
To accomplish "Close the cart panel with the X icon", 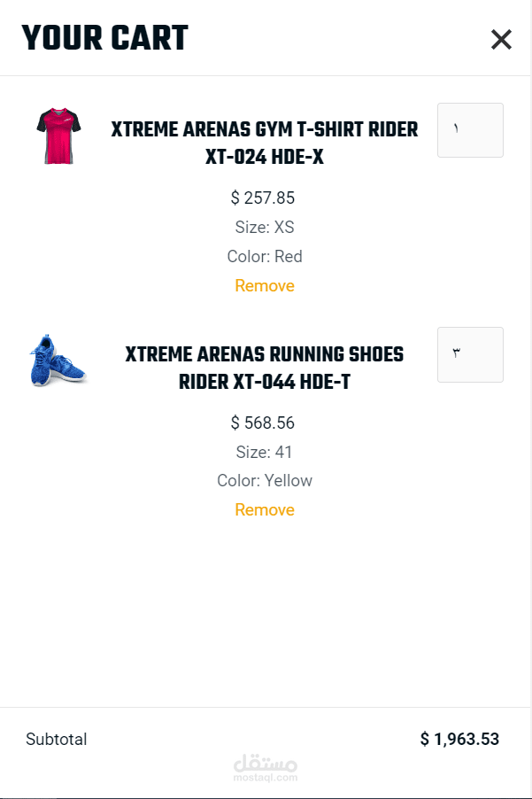I will tap(501, 39).
